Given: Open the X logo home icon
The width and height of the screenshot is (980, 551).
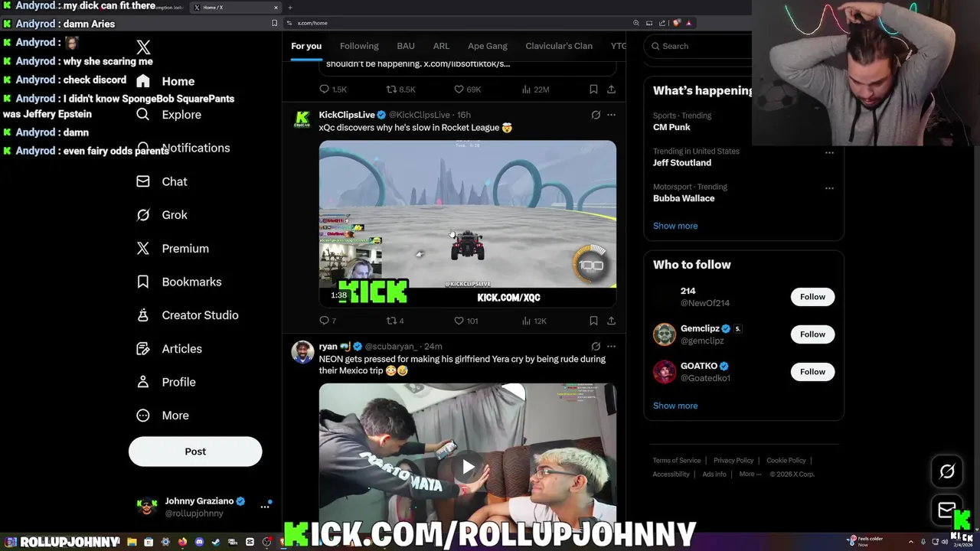Looking at the screenshot, I should (143, 47).
